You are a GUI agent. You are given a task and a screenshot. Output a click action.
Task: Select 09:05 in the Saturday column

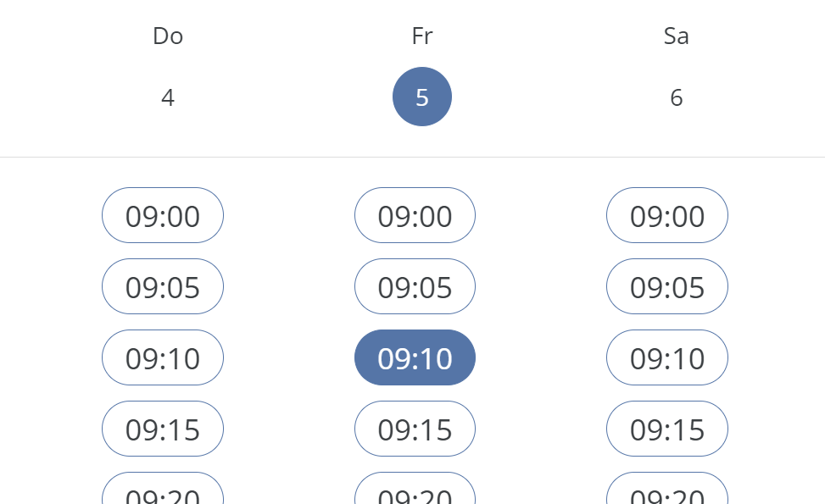(667, 287)
